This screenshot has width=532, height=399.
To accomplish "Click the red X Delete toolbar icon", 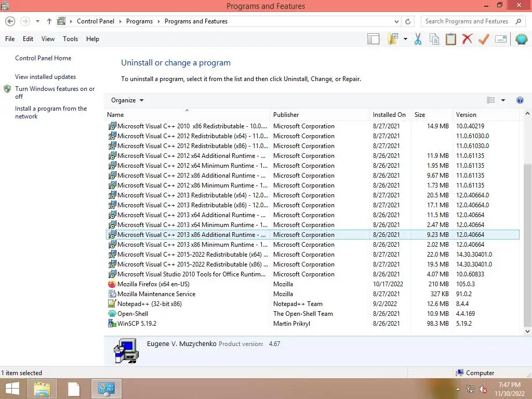I will (467, 38).
